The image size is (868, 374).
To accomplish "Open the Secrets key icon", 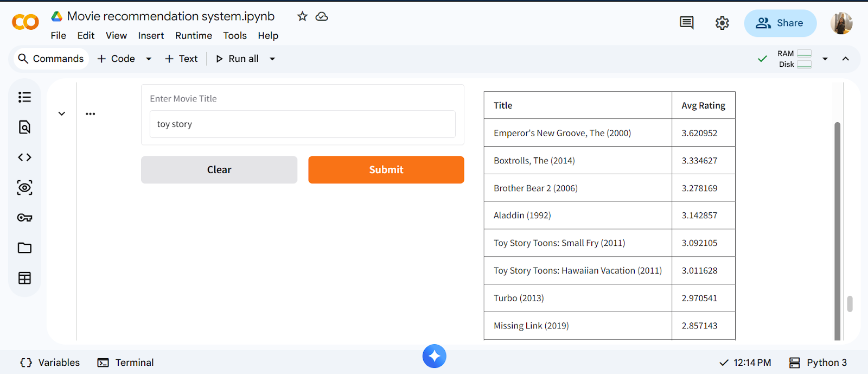I will pos(24,218).
